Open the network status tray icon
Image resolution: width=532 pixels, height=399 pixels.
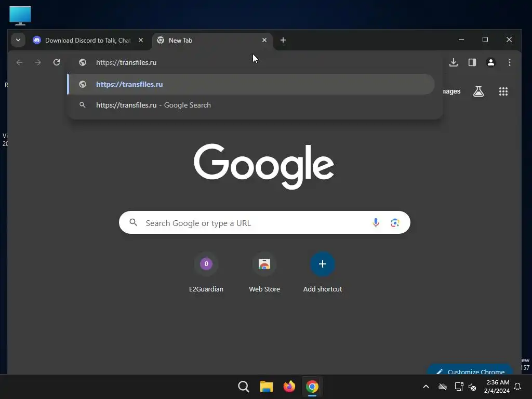tap(459, 387)
